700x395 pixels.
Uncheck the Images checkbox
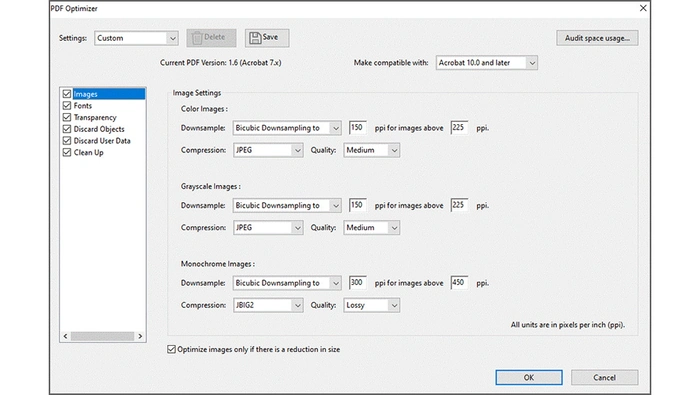click(67, 94)
